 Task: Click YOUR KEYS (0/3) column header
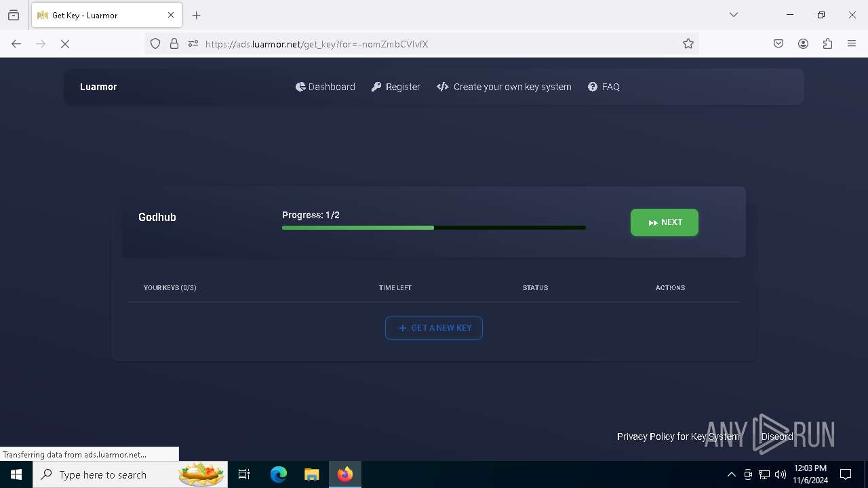pos(170,288)
